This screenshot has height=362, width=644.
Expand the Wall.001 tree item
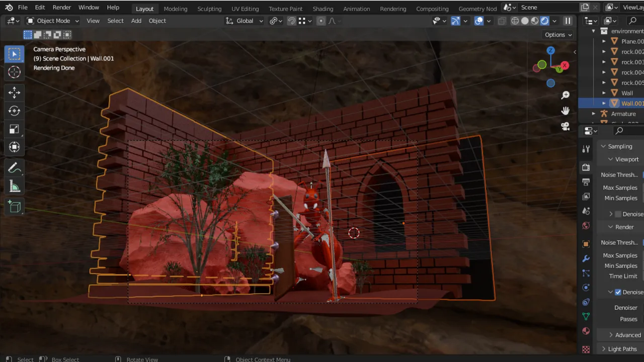point(604,103)
